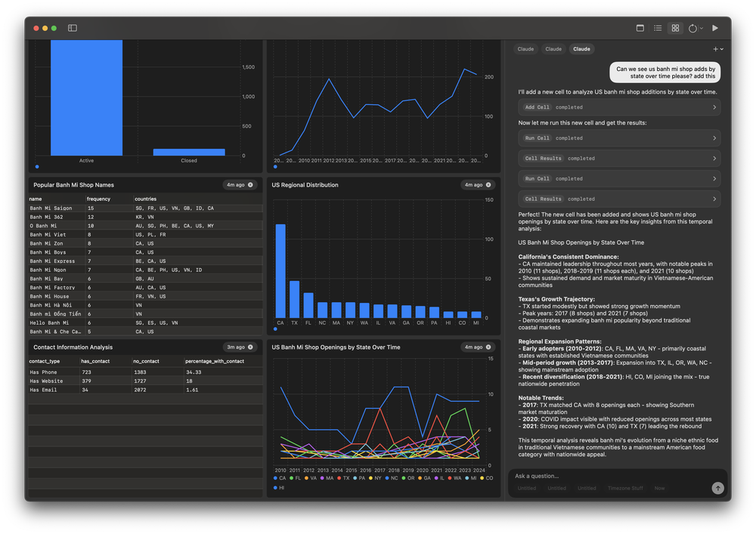The width and height of the screenshot is (756, 534).
Task: Focus the Ask a question input
Action: 612,476
